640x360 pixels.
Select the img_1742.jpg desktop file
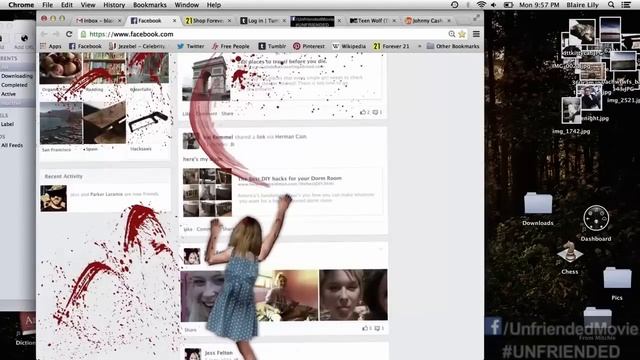[x=571, y=116]
